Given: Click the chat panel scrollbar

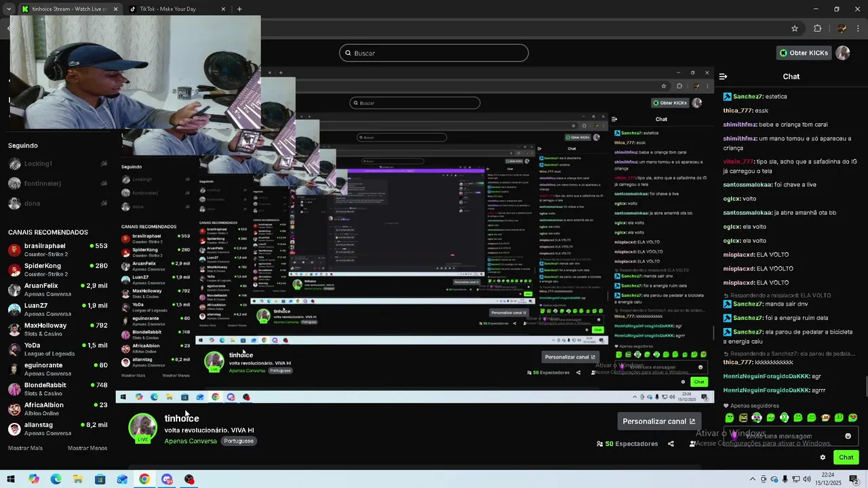Looking at the screenshot, I should click(865, 386).
